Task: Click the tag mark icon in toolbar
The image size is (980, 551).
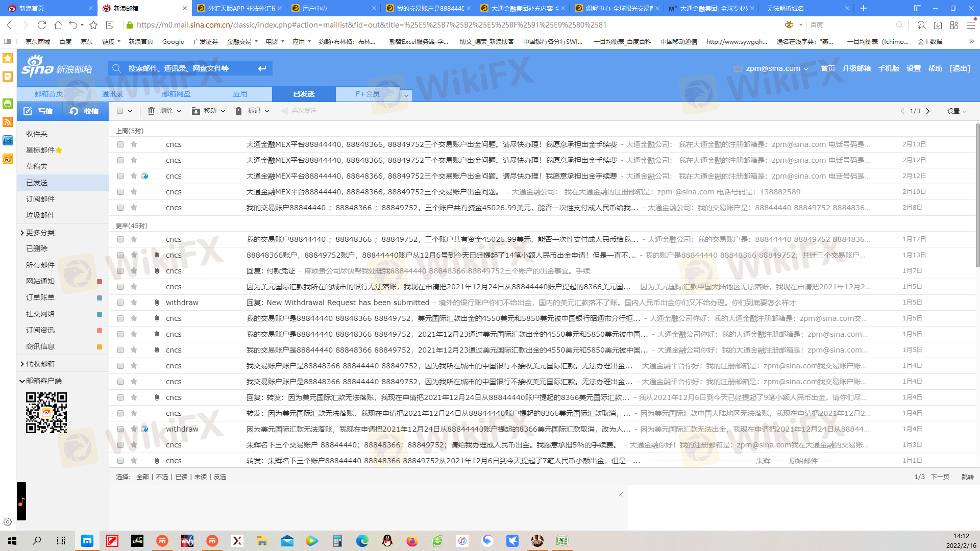Action: [x=239, y=111]
